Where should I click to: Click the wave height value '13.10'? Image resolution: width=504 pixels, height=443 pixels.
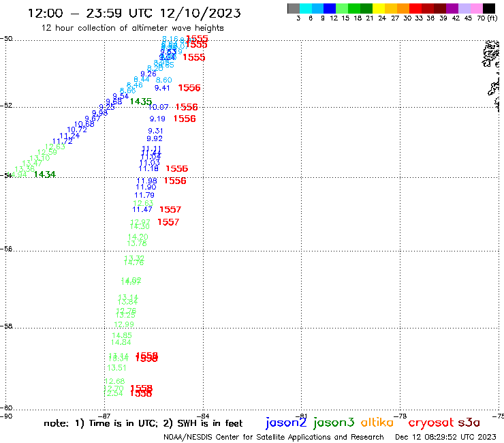(x=40, y=158)
